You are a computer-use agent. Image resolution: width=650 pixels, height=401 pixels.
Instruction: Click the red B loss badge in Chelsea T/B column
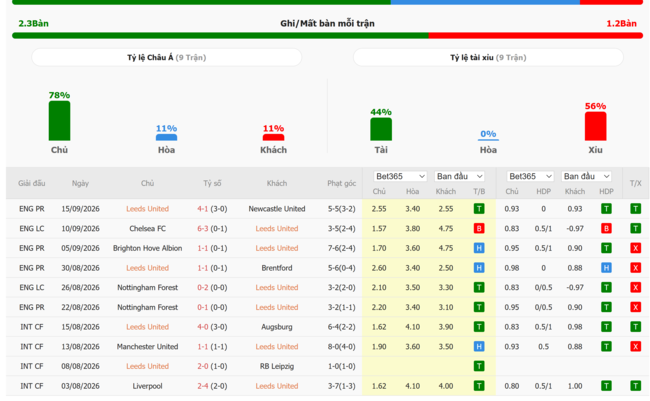pos(479,228)
